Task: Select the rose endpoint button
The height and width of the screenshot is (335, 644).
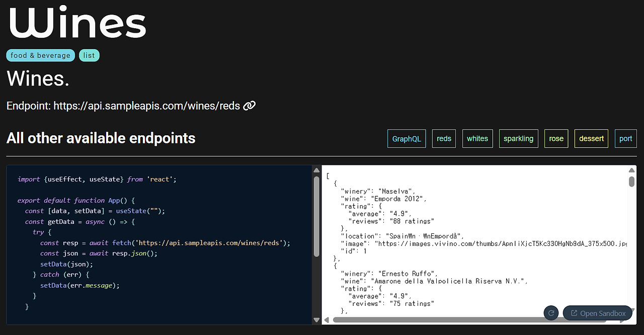Action: coord(556,139)
